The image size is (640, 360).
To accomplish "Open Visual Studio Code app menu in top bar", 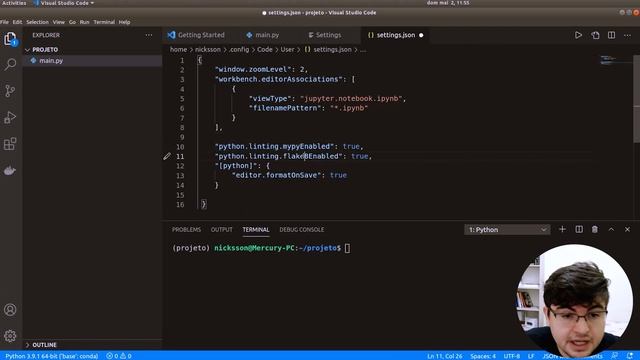I will click(x=64, y=3).
